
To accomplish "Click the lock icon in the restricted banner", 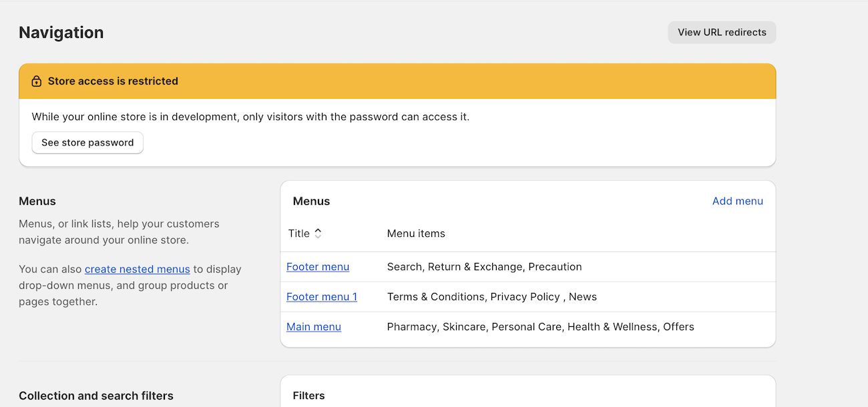I will coord(37,81).
